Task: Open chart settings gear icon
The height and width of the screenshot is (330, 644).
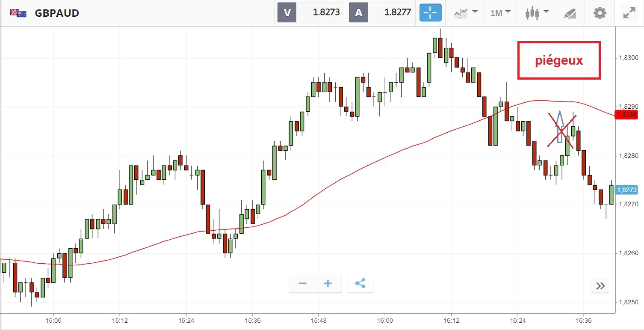Action: pyautogui.click(x=600, y=13)
